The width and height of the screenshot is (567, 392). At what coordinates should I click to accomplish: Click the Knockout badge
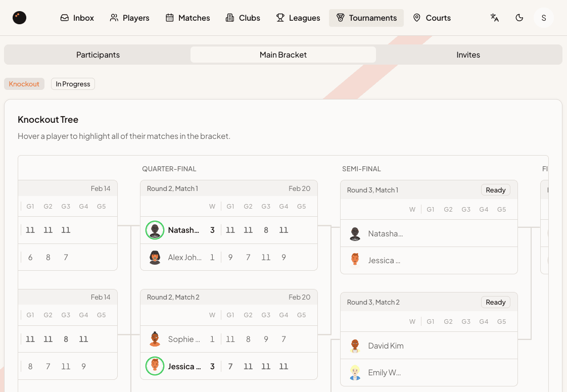coord(24,84)
